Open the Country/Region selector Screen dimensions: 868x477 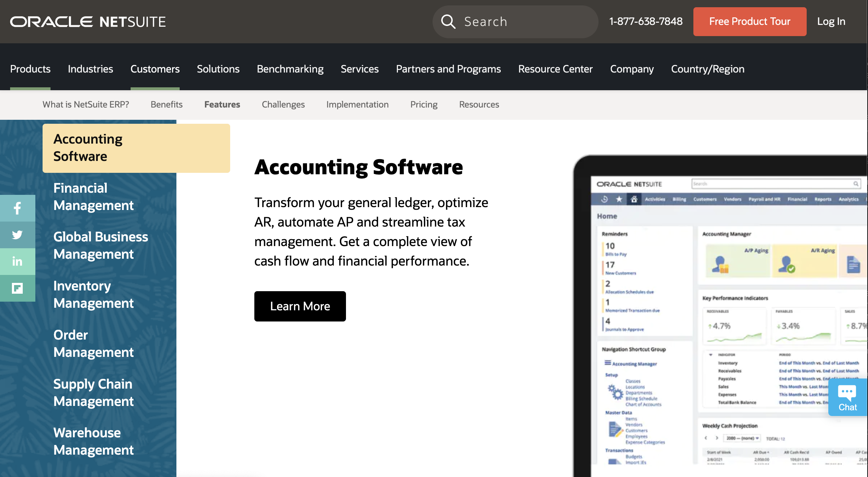pos(707,69)
